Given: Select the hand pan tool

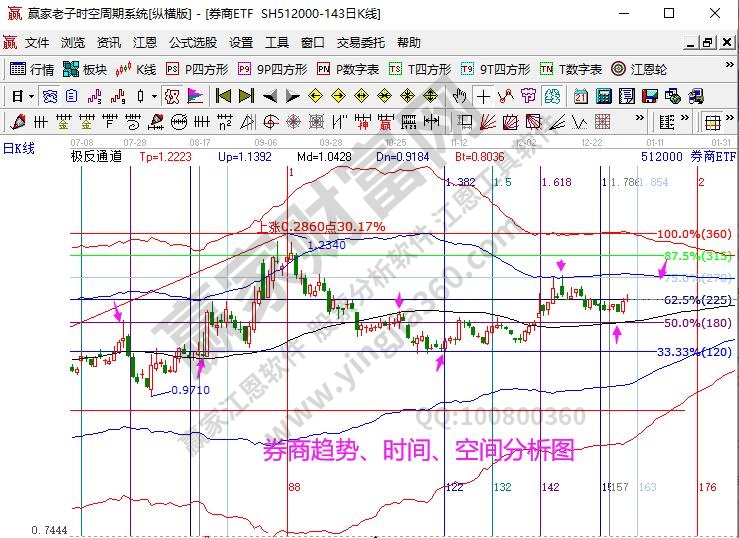Looking at the screenshot, I should 460,96.
